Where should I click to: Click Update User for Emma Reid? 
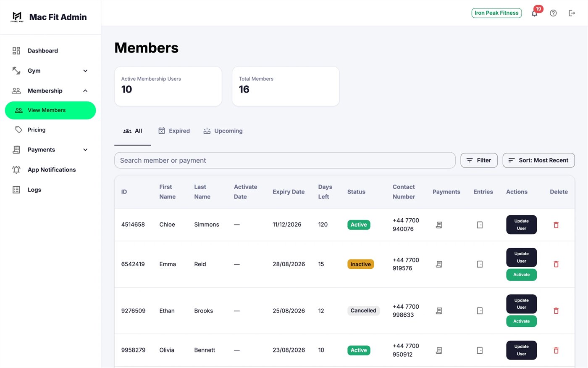pos(521,257)
